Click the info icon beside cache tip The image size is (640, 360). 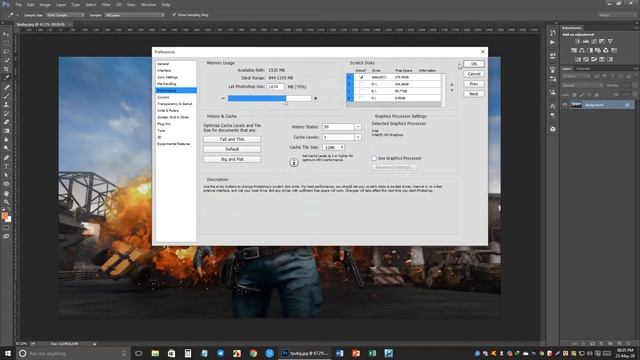[294, 162]
